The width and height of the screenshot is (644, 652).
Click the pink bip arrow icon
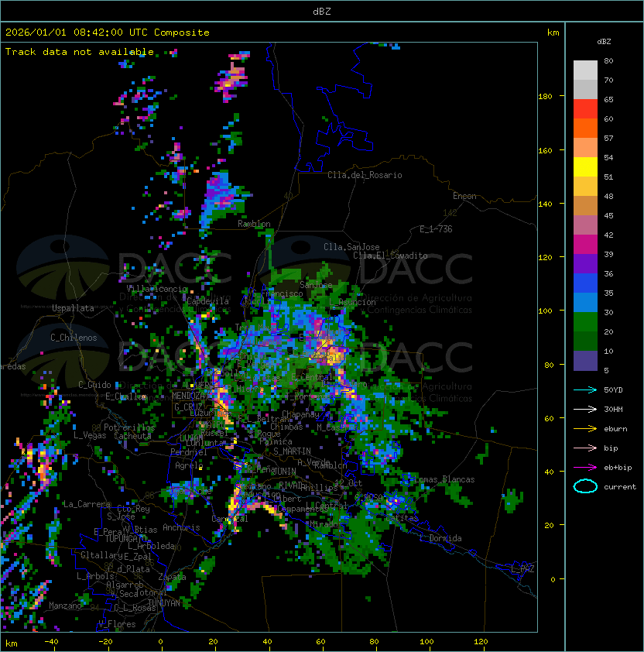click(x=585, y=448)
